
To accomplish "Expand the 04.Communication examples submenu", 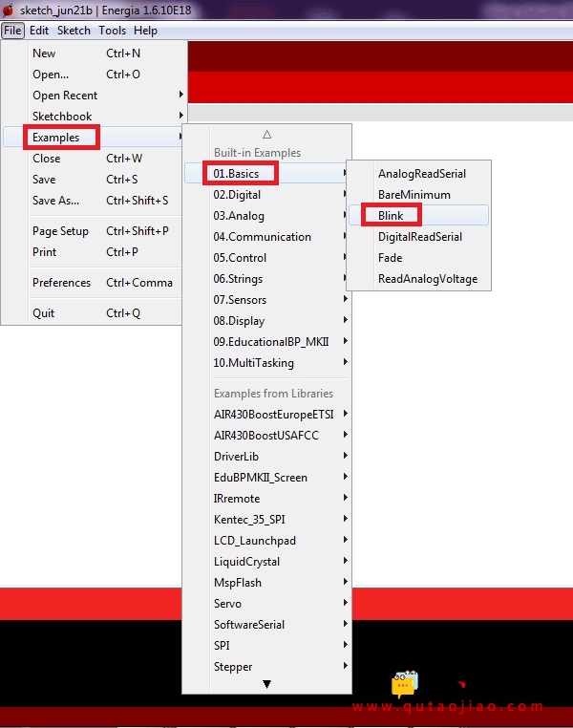I will point(266,237).
